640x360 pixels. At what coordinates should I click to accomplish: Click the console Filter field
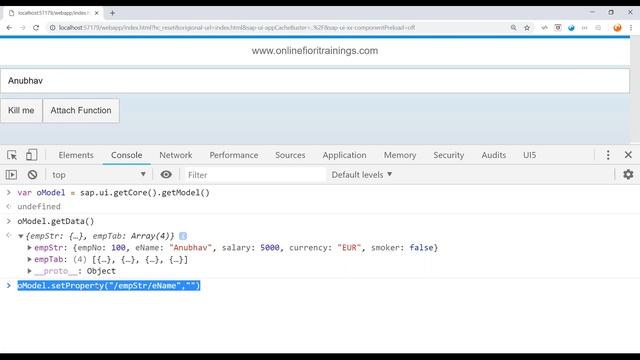pos(255,175)
